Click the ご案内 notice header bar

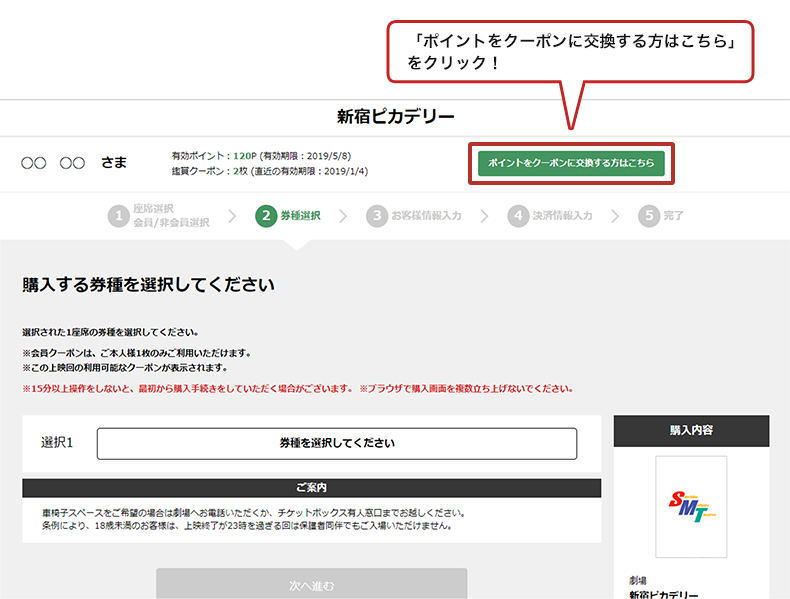coord(311,488)
